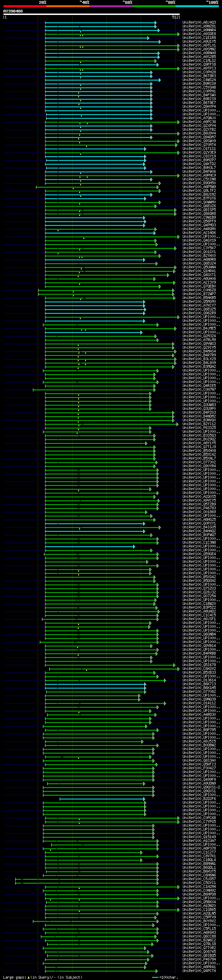Screen dimensions: 222x980
Task: Open hit UniRef100_A9NNR4
Action: (x=199, y=30)
